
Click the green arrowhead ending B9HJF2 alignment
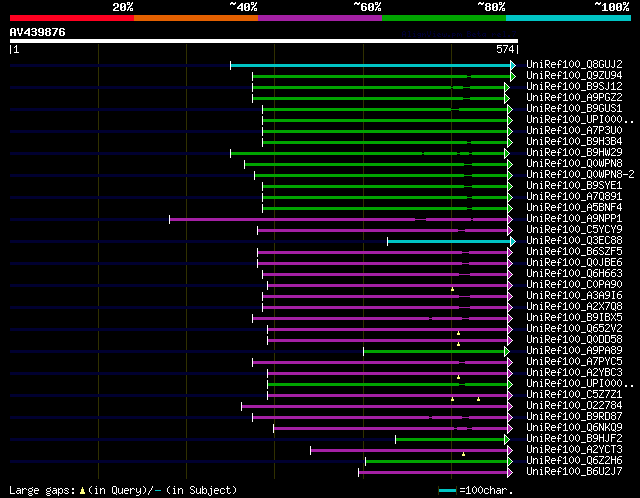(507, 440)
